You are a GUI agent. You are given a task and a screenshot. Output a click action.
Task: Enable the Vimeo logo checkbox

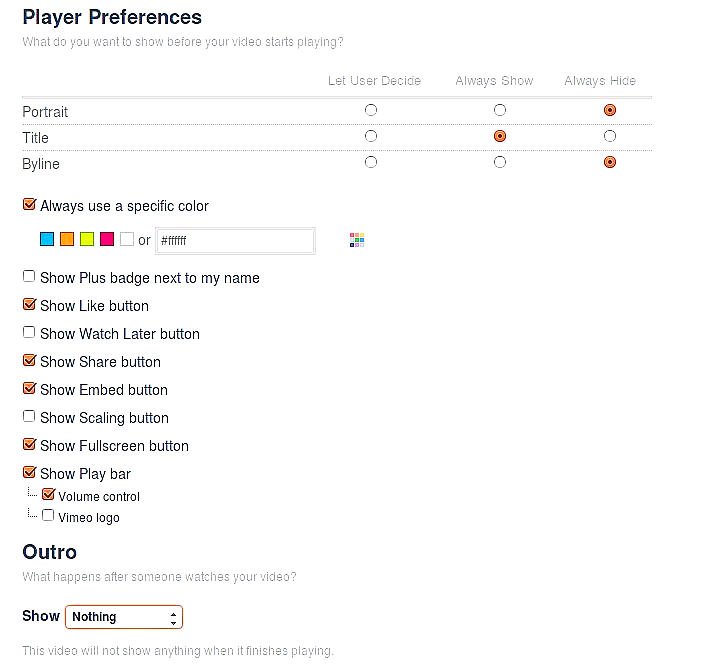click(x=49, y=516)
